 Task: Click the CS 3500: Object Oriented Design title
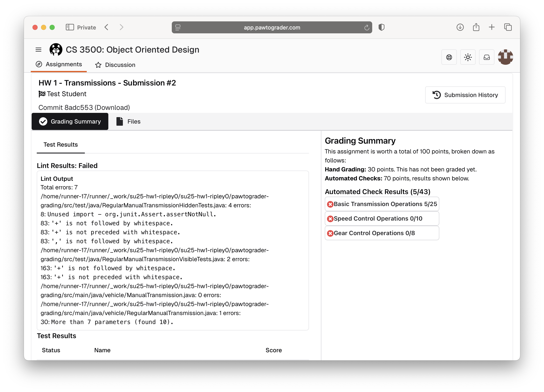(x=132, y=50)
